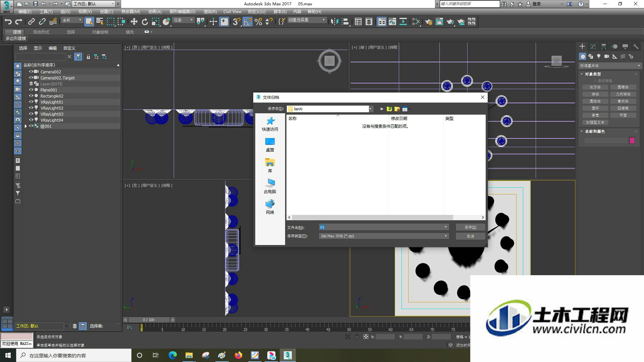Toggle visibility of 组001 group

(31, 126)
